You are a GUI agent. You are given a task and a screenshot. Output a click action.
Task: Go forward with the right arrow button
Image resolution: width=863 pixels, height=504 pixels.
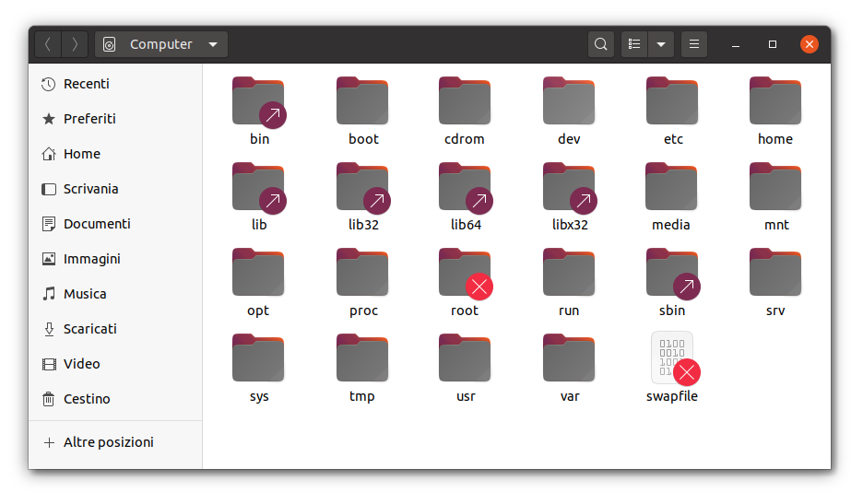(x=75, y=44)
